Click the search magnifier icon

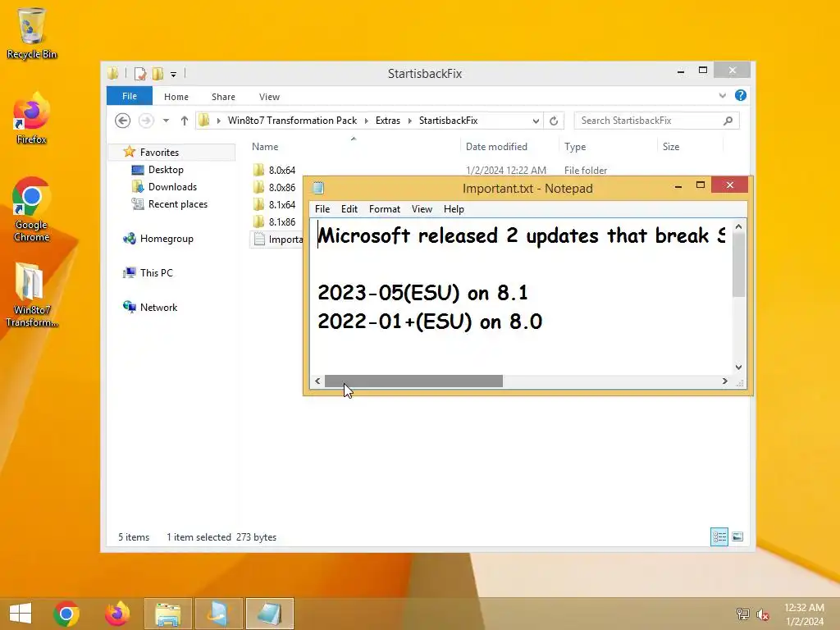click(728, 121)
